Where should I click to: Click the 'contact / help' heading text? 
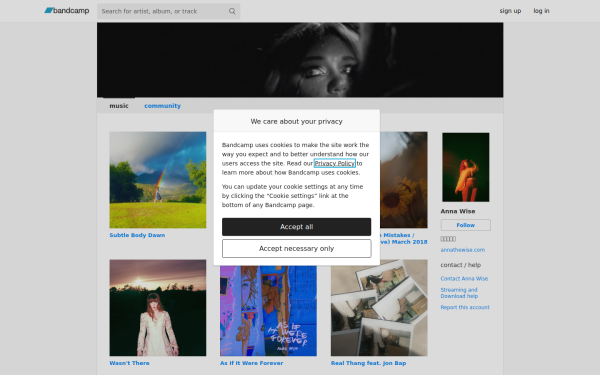pyautogui.click(x=461, y=265)
